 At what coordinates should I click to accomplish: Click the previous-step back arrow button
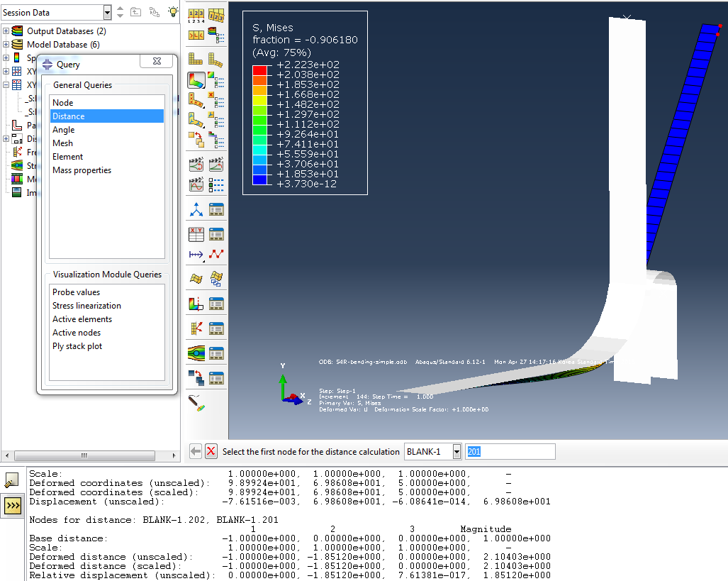pyautogui.click(x=196, y=452)
